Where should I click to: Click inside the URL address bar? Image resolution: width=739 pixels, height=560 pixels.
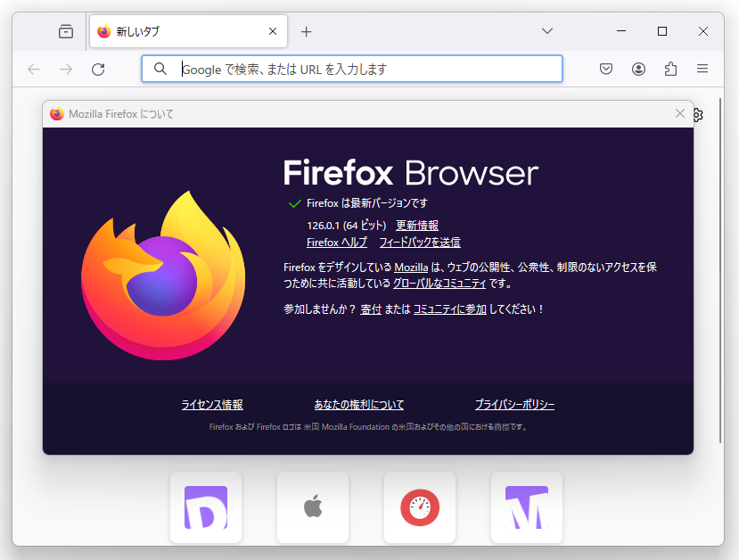pos(357,69)
